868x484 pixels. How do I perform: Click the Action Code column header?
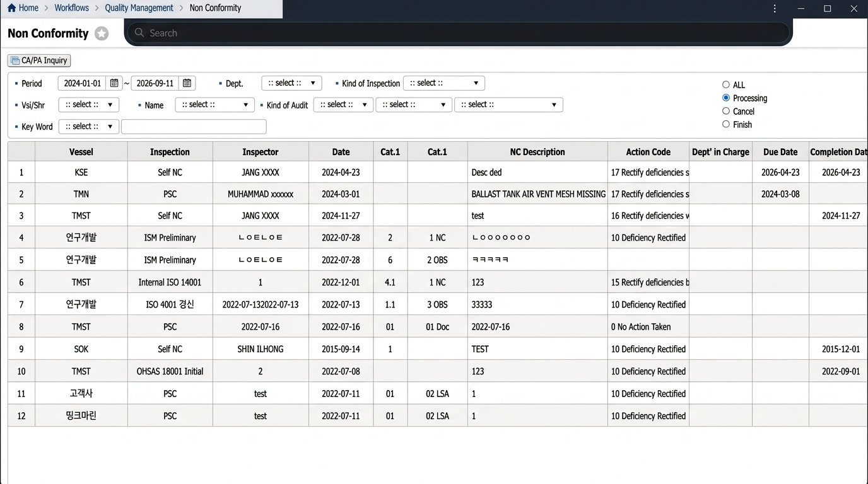tap(648, 152)
